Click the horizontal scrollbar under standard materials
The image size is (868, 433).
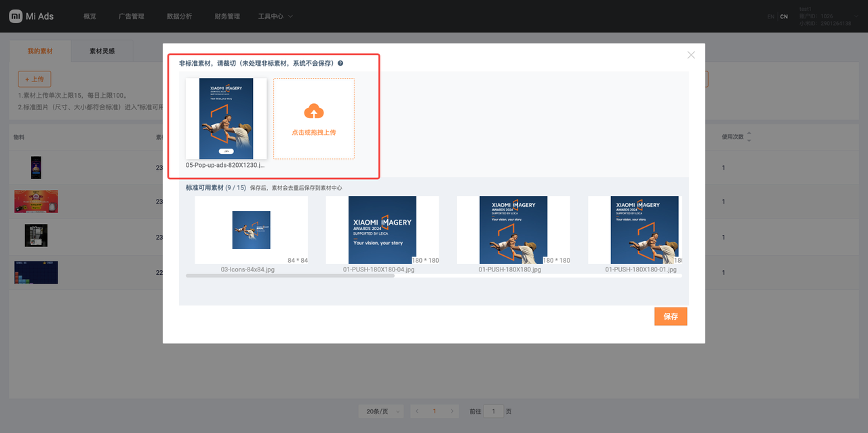click(290, 276)
